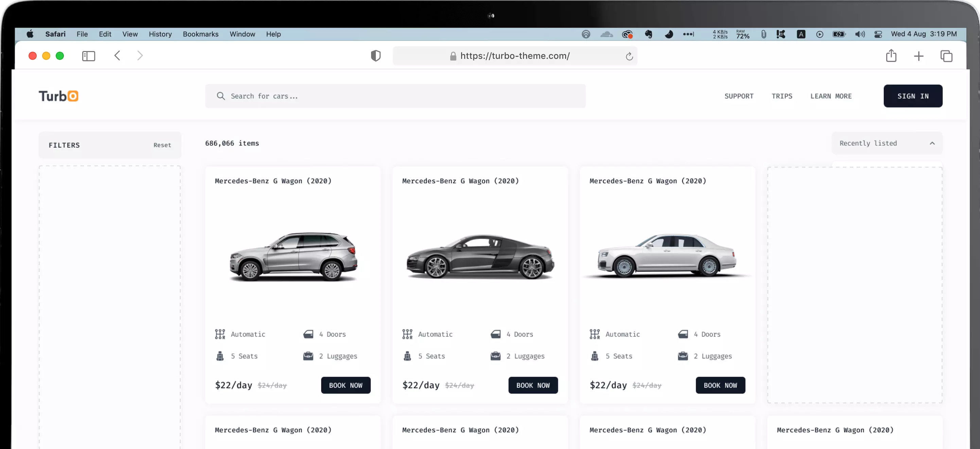
Task: Open the LEARN MORE link
Action: (x=830, y=96)
